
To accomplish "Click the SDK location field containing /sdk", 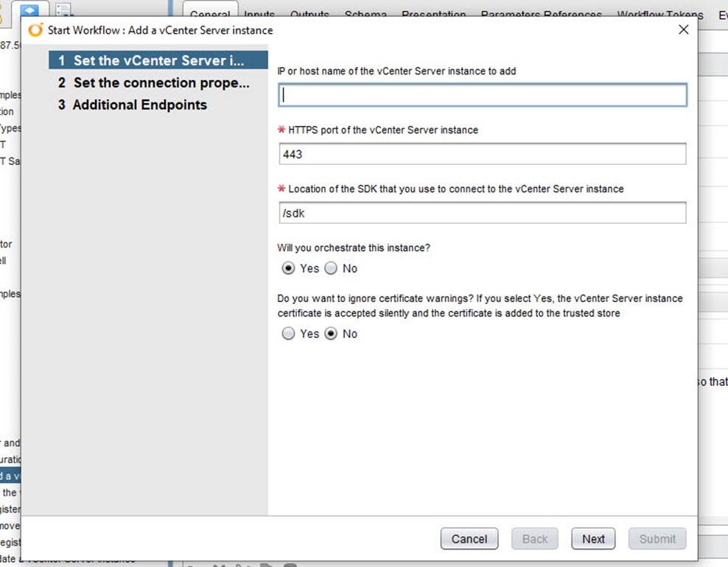I will tap(483, 213).
